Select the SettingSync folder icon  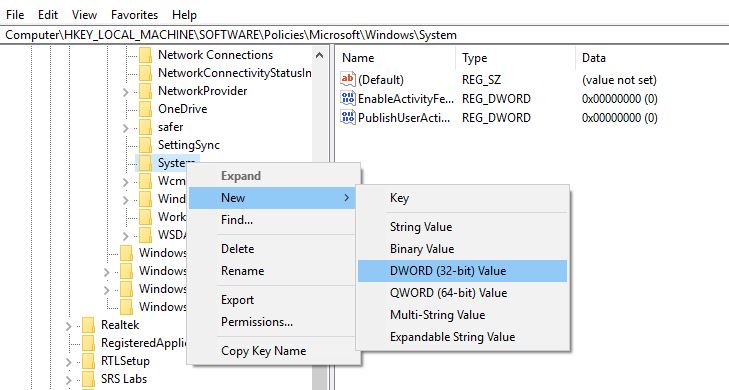146,145
